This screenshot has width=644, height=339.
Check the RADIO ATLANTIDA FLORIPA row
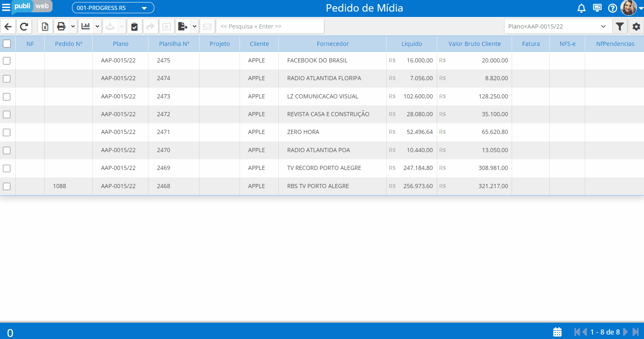pos(7,79)
